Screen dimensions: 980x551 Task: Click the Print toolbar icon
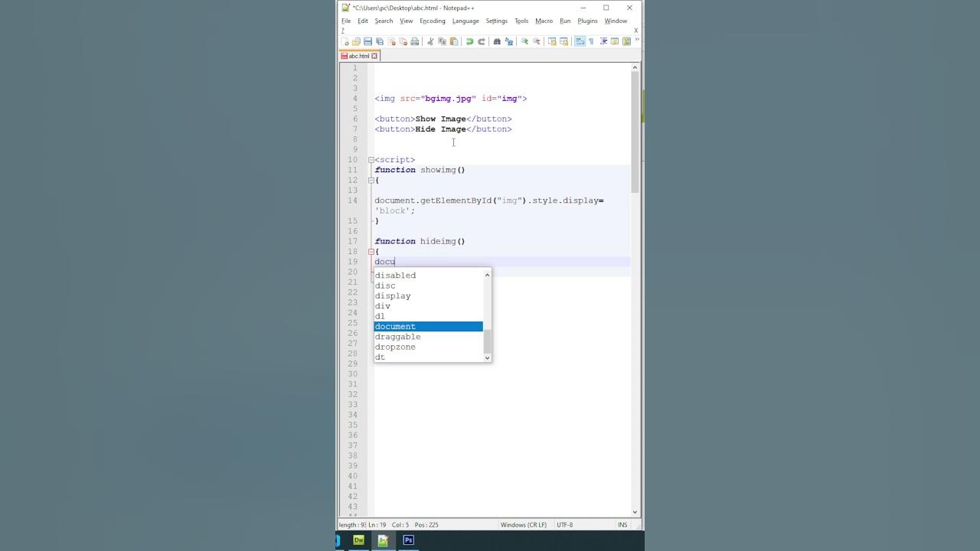(x=415, y=41)
